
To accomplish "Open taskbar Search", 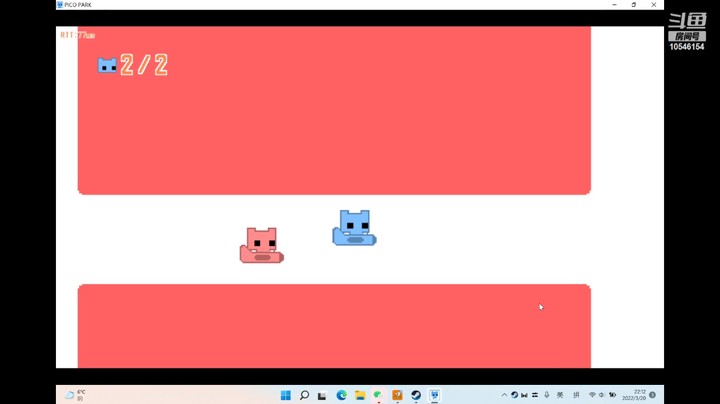I will (304, 395).
